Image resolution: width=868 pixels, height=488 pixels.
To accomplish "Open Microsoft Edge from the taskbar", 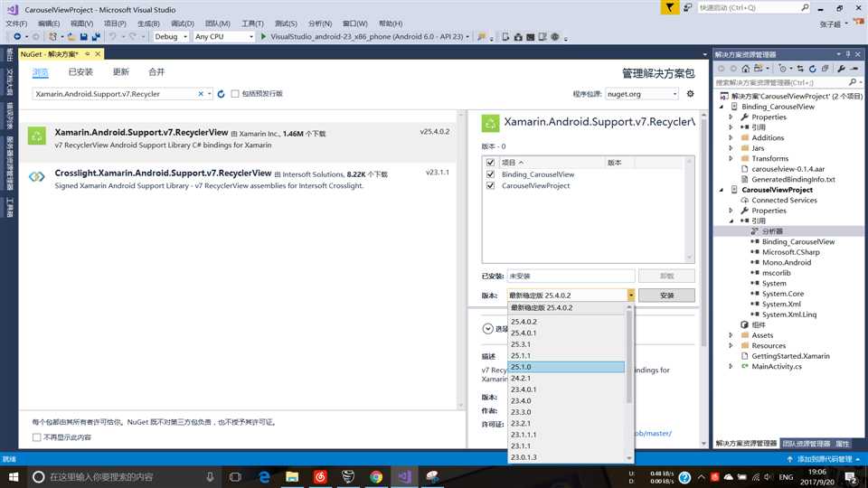I will pos(264,476).
